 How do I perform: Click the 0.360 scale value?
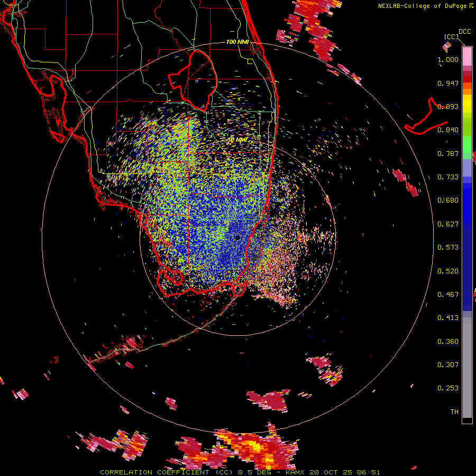click(448, 342)
